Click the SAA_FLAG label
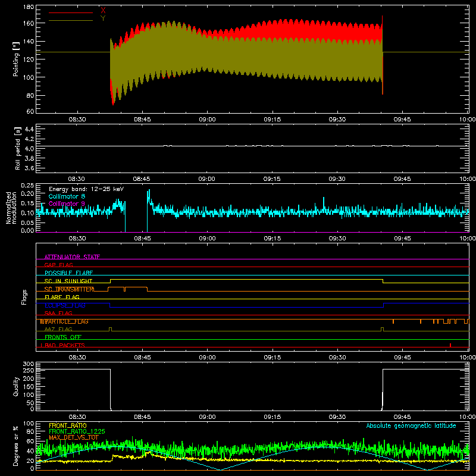This screenshot has height=476, width=476. pos(58,313)
